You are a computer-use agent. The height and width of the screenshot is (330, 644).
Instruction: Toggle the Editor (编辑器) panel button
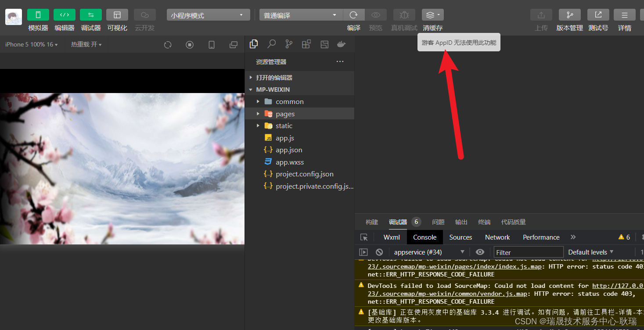click(x=65, y=15)
